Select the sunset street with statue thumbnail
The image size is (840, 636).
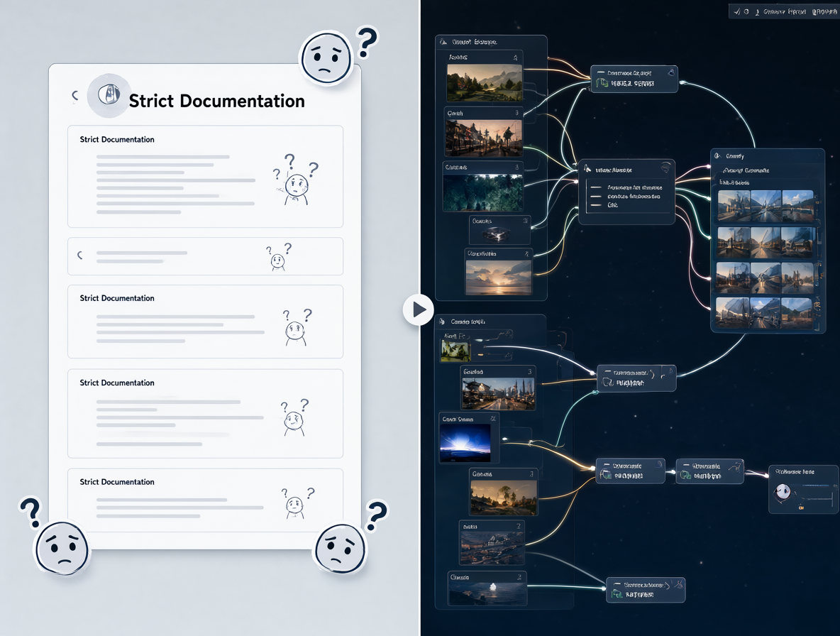click(x=483, y=138)
